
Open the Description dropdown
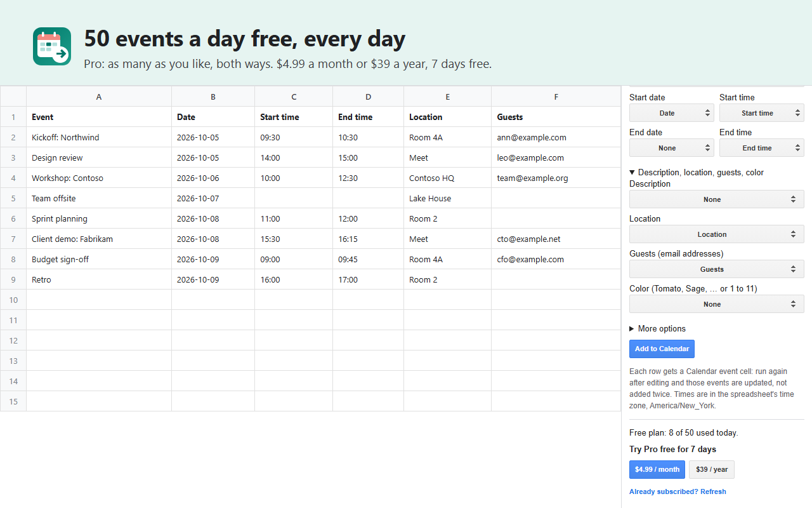(717, 199)
